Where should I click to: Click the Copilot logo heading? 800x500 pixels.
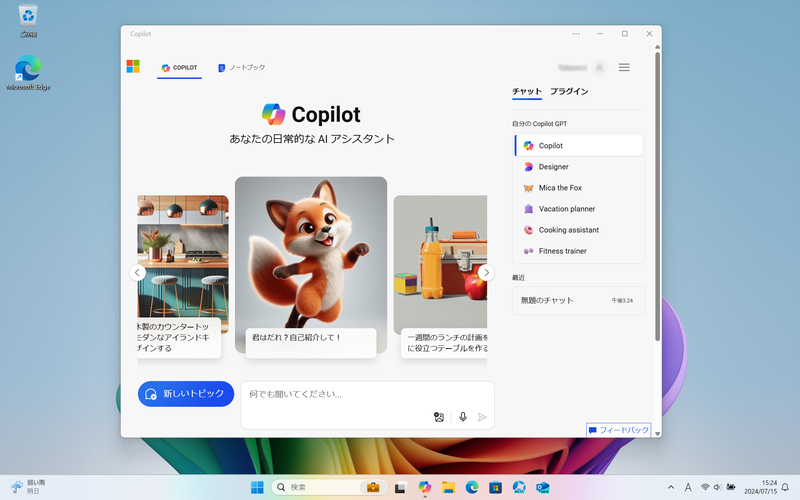click(x=311, y=114)
